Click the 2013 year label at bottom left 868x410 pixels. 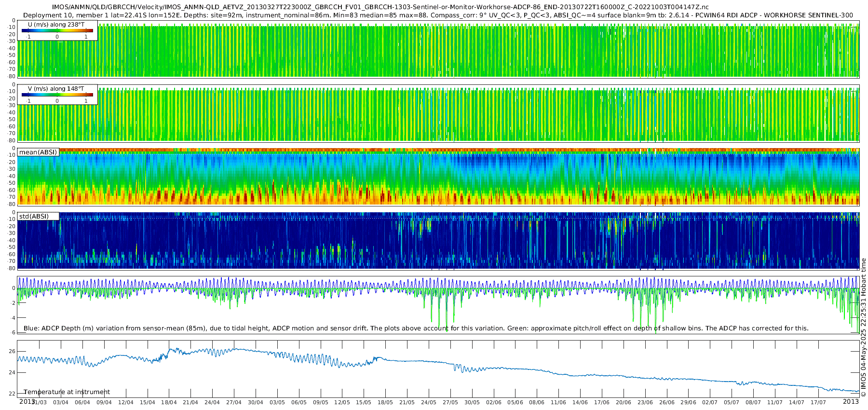[x=27, y=401]
